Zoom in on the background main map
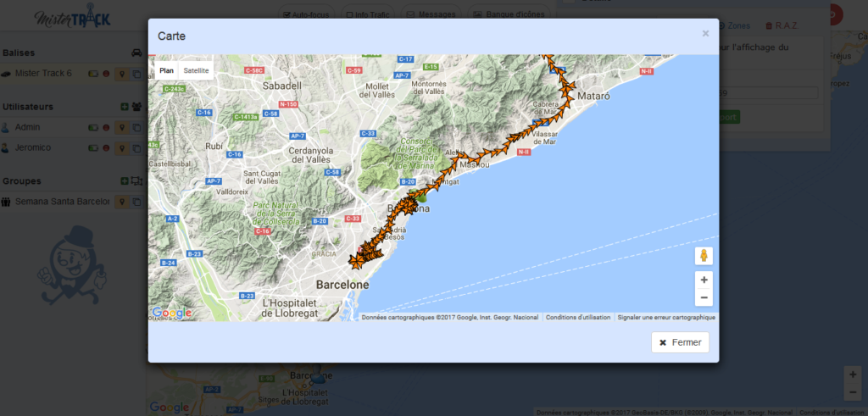The width and height of the screenshot is (868, 416). pos(853,374)
